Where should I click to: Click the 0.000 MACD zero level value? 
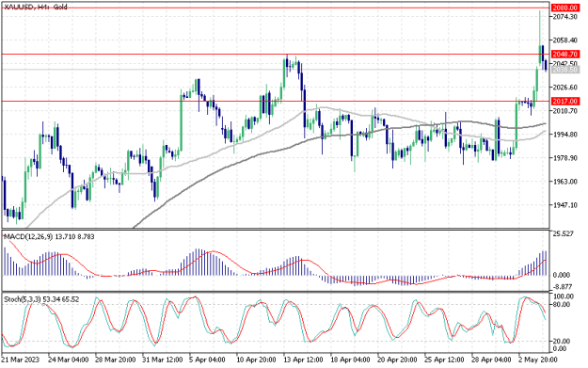562,275
